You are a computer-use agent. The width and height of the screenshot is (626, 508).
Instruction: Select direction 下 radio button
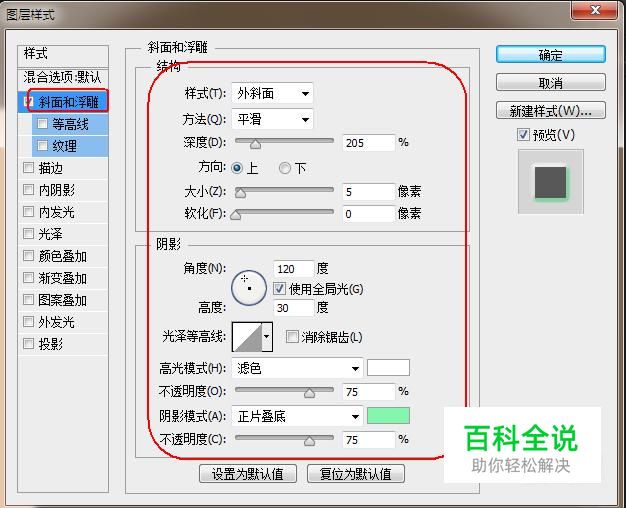click(x=285, y=168)
